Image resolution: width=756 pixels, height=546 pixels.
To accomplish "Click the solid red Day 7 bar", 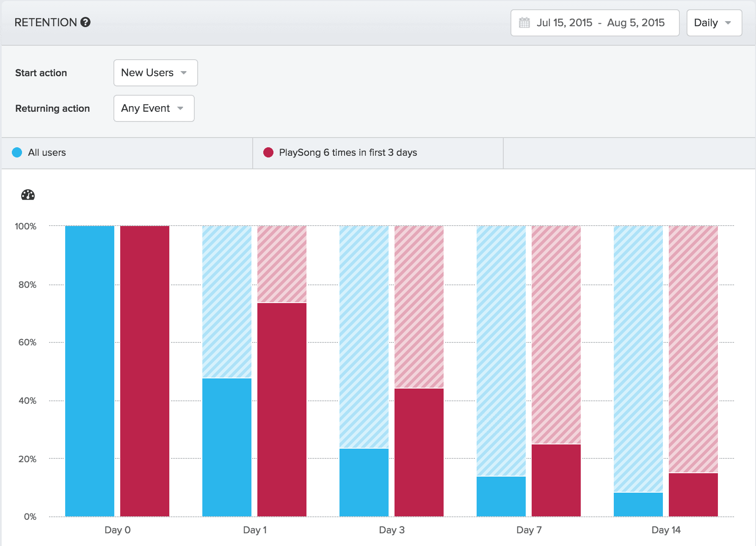I will (556, 480).
